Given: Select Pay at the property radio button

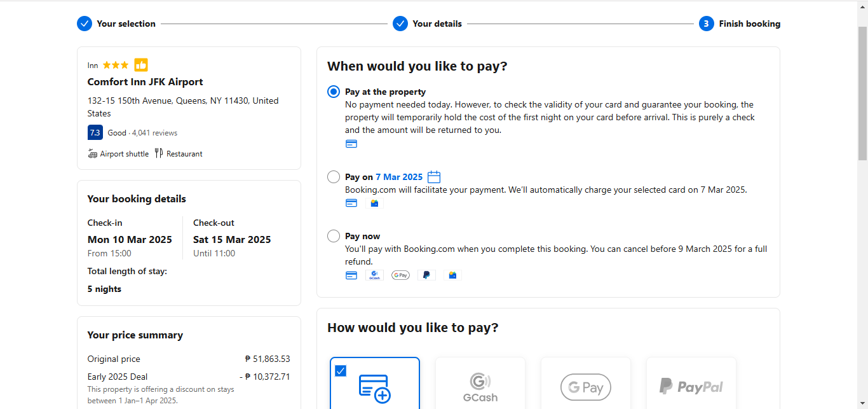Looking at the screenshot, I should [x=334, y=92].
